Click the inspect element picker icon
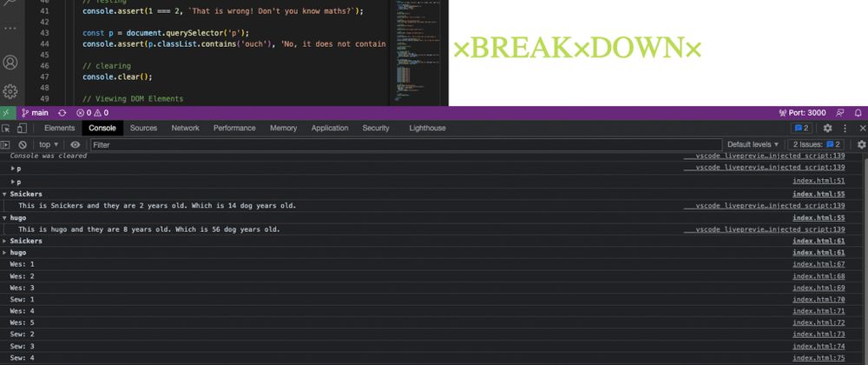The width and height of the screenshot is (868, 365). (x=7, y=128)
